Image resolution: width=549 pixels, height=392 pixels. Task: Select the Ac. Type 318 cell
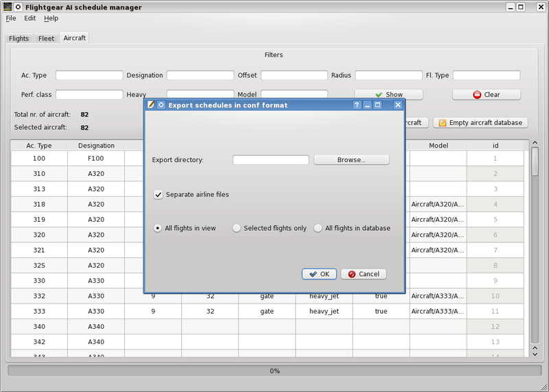(39, 204)
